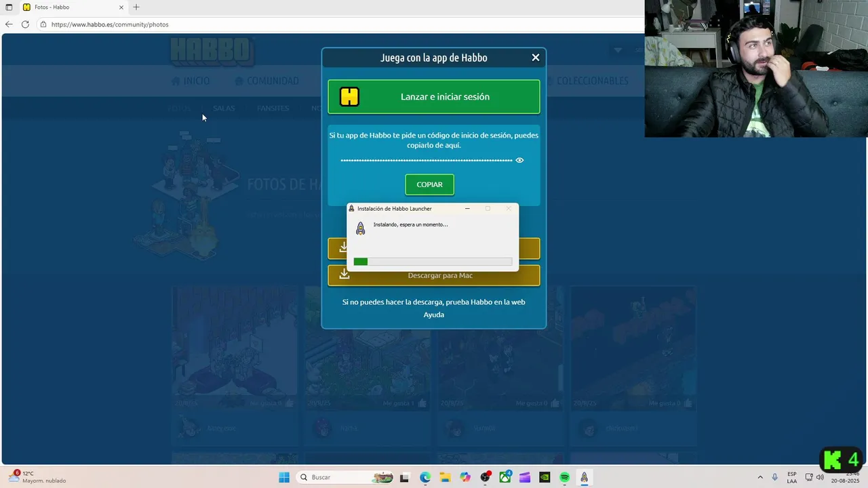
Task: Open the 'Ayuda' help link
Action: click(x=434, y=314)
